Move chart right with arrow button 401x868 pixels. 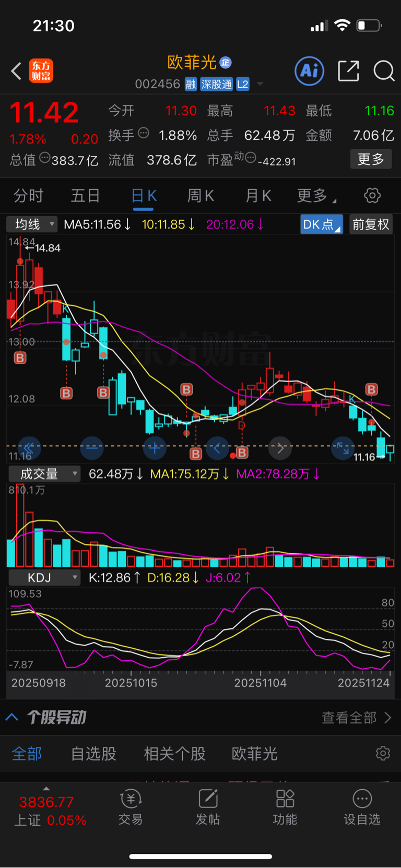pos(280,448)
